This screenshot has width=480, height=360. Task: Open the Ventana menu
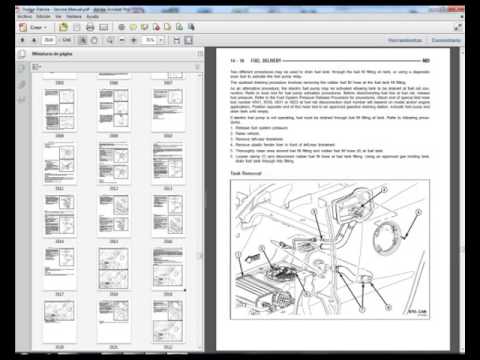pyautogui.click(x=74, y=16)
